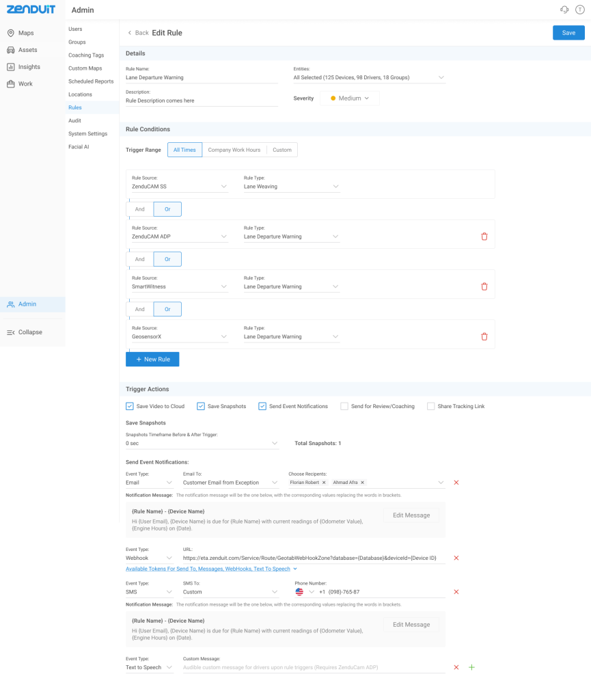Enable Send for Review/Coaching checkbox
The height and width of the screenshot is (700, 591).
tap(344, 406)
